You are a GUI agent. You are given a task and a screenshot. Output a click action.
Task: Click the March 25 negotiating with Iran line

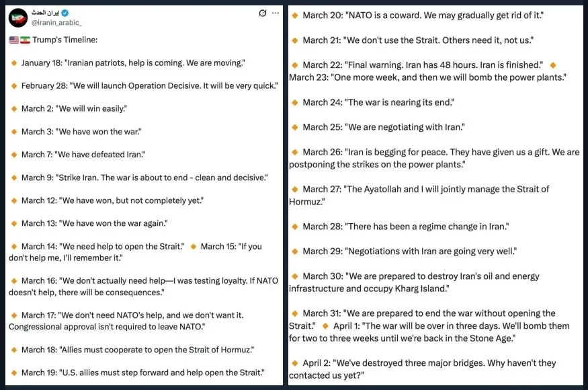pos(383,127)
